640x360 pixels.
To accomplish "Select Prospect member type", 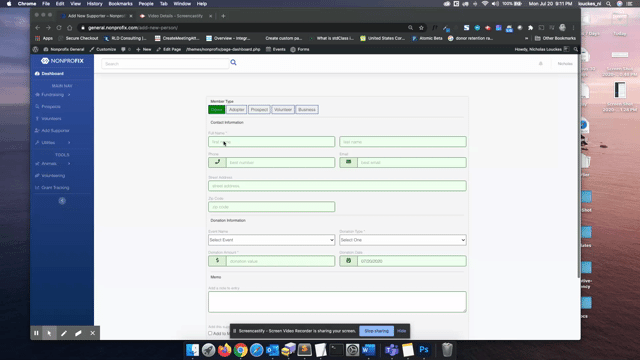I will pos(259,109).
